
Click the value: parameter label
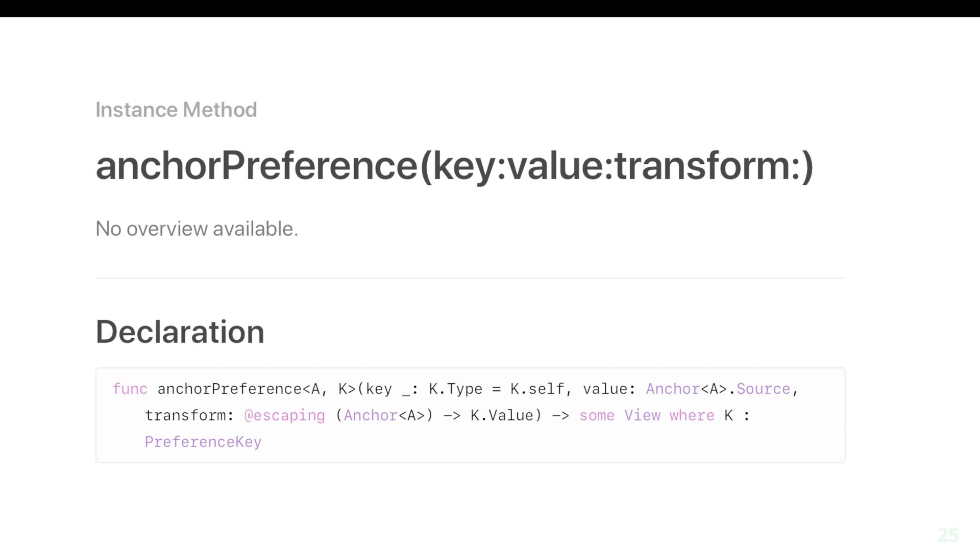[x=609, y=389]
